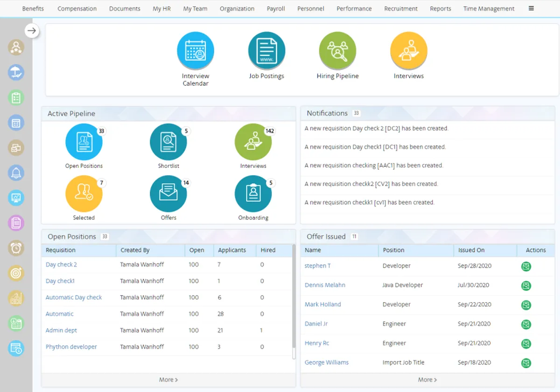560x392 pixels.
Task: Open Dennis Melahn's offer record
Action: point(325,285)
